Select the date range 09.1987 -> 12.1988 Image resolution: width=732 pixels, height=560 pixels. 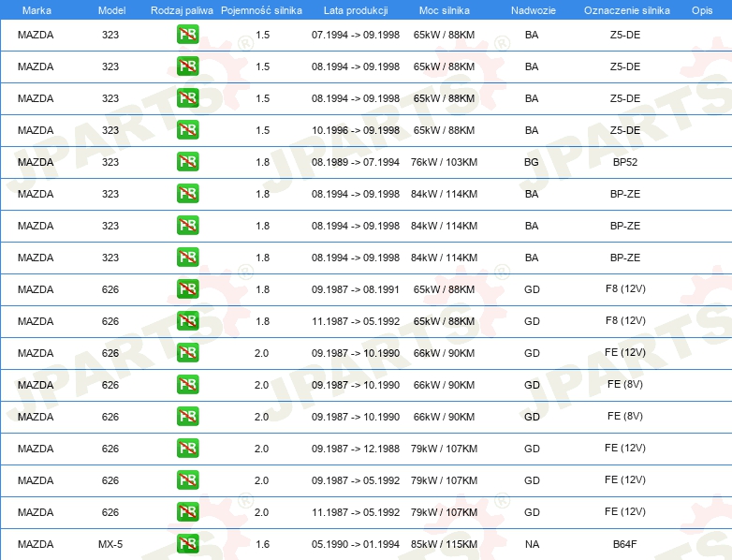[x=356, y=449]
